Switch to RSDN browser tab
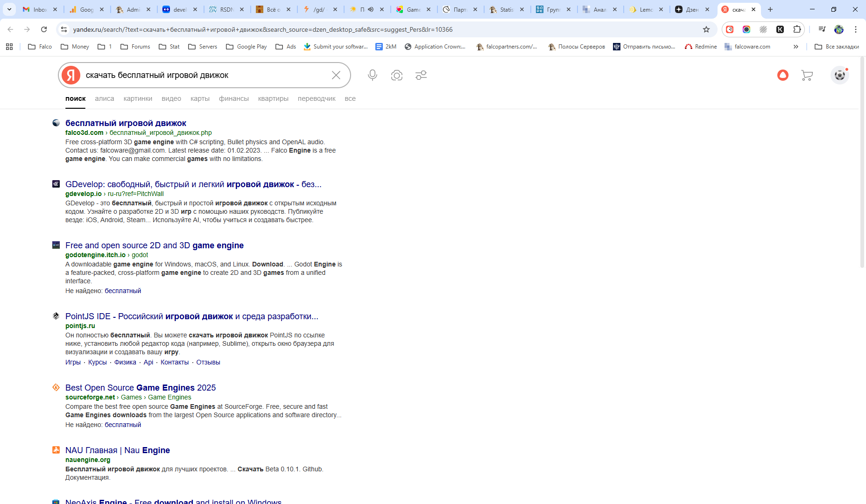Screen dimensions: 866x504 tap(226, 9)
